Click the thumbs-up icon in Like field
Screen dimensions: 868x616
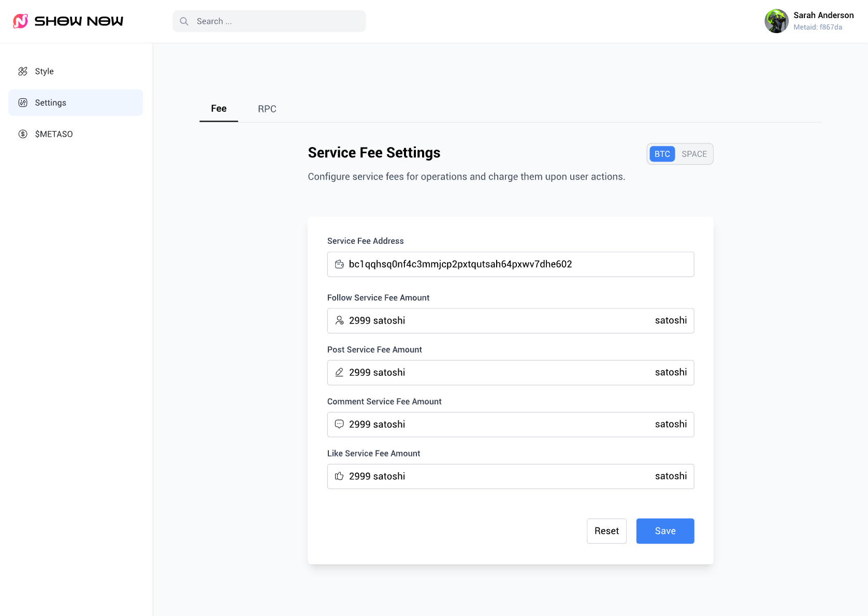(x=339, y=476)
